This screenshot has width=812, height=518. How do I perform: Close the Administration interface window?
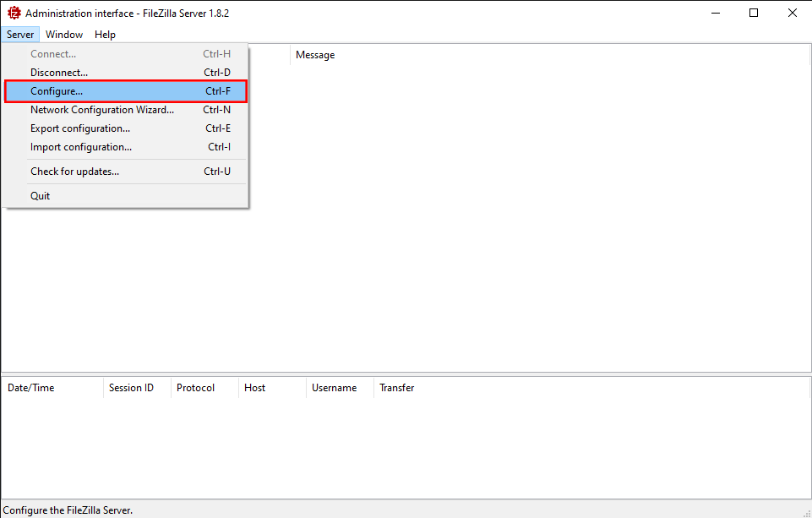[793, 13]
